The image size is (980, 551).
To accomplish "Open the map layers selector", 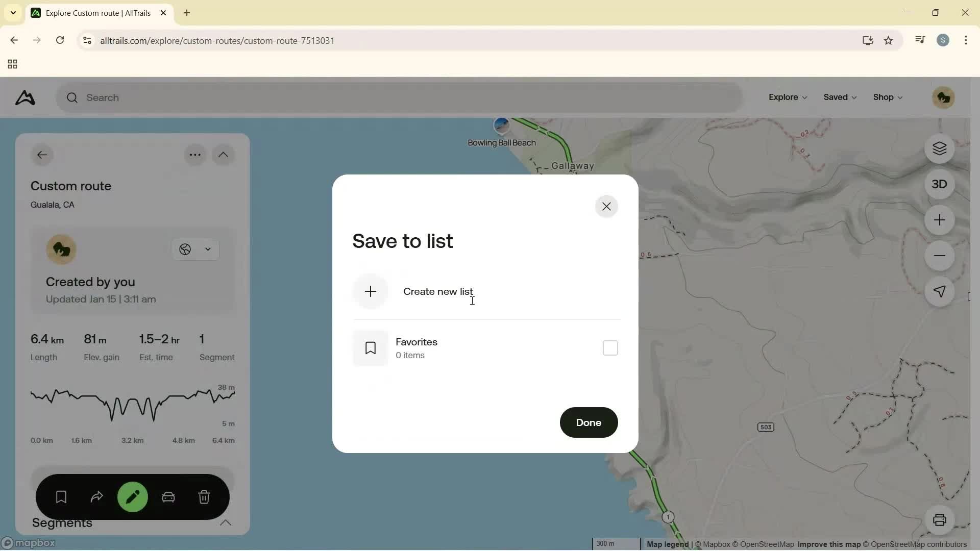I will click(x=940, y=148).
